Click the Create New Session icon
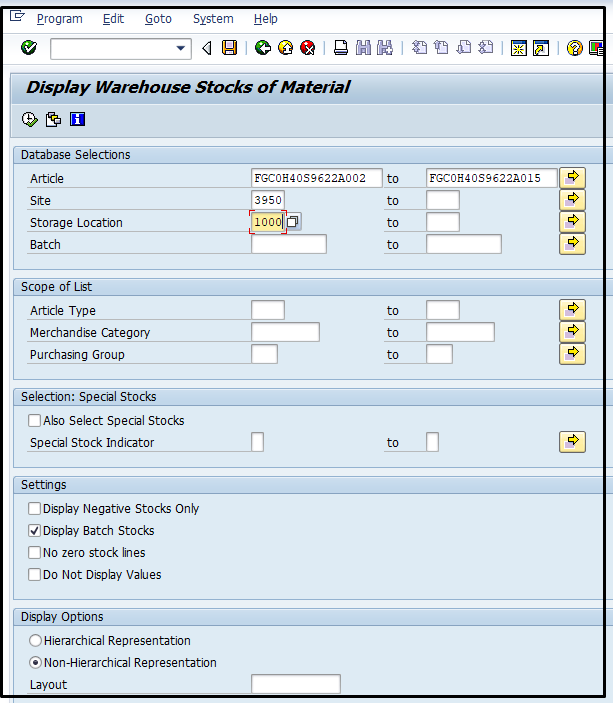Screen dimensions: 613x703 (519, 48)
